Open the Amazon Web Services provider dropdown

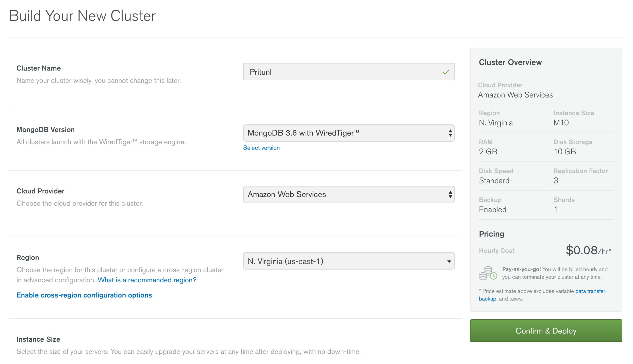coord(348,194)
